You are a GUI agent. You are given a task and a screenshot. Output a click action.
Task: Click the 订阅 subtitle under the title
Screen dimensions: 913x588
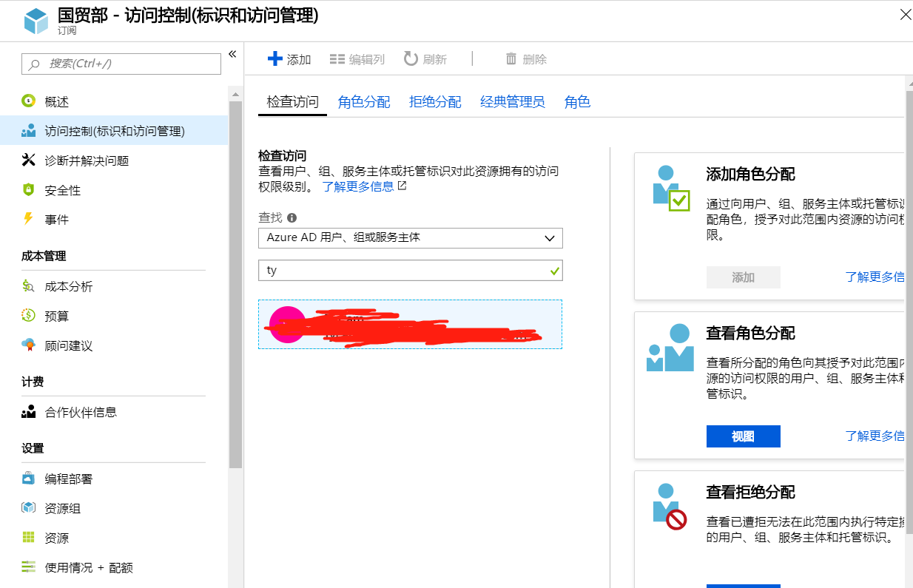pos(67,31)
